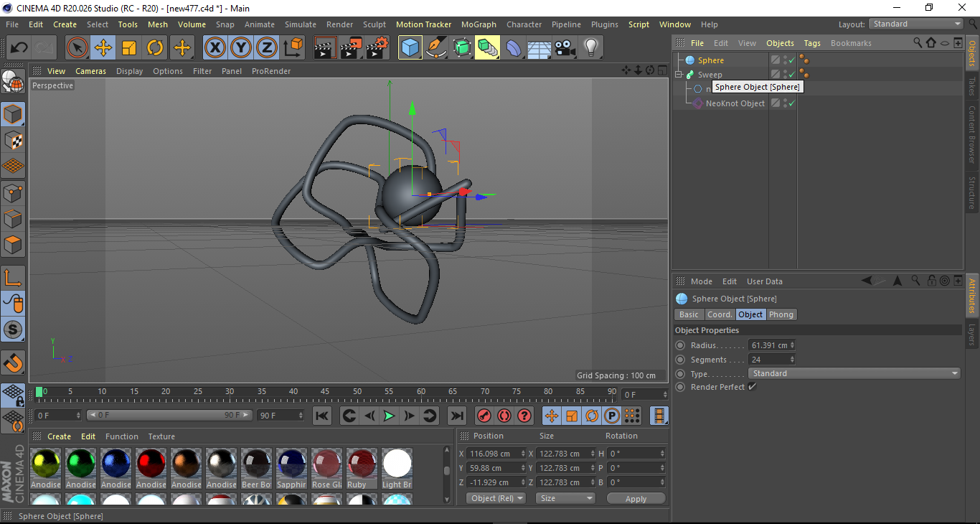The width and height of the screenshot is (980, 524).
Task: Toggle NeoKnot Object enable checkmark
Action: [792, 103]
